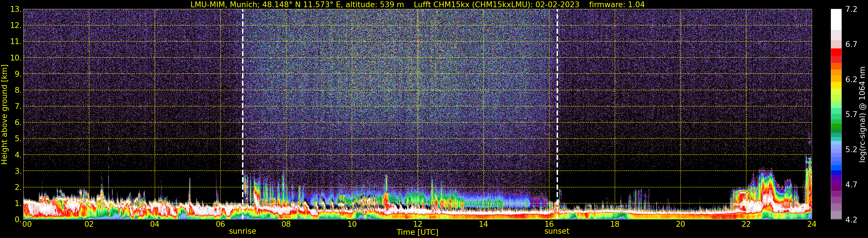Click the time axis tick label '12'
Viewport: 868px width, 238px height.
point(417,224)
